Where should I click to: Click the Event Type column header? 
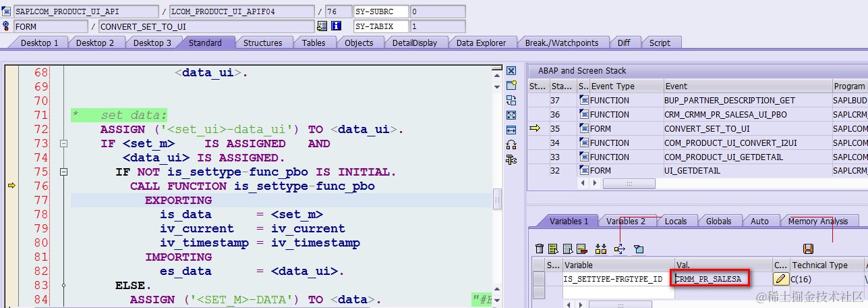pos(626,86)
